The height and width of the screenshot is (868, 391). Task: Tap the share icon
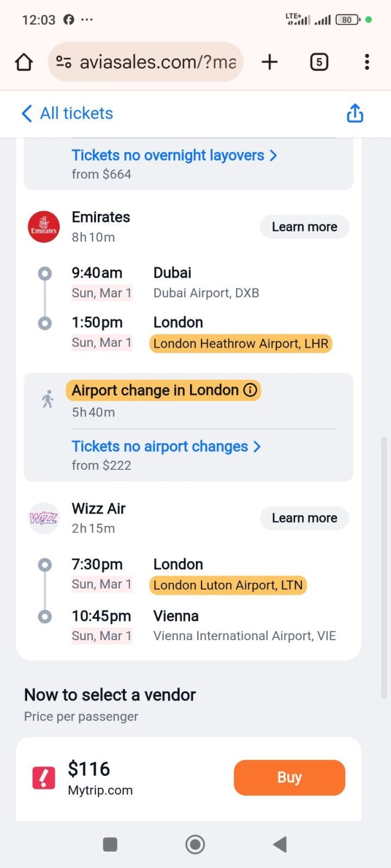coord(355,113)
